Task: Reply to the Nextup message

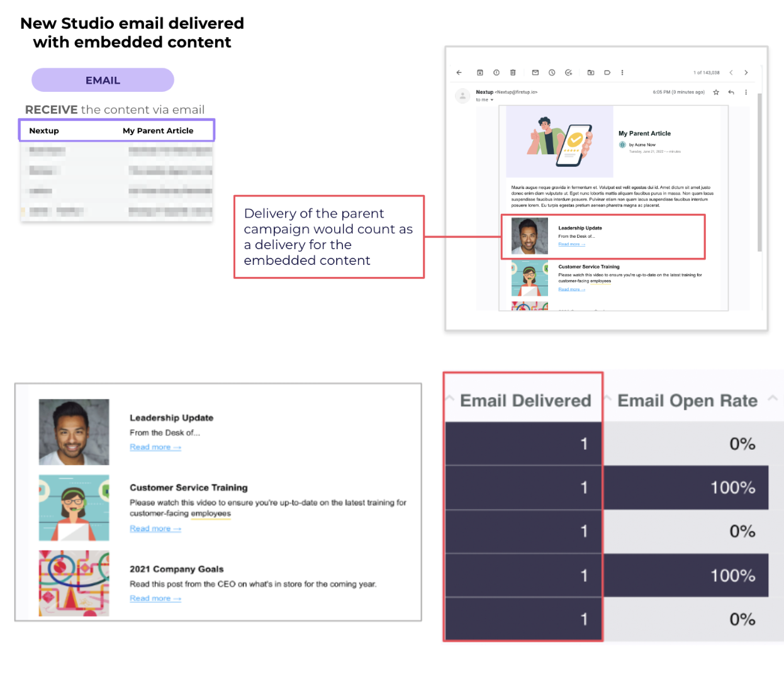Action: [x=731, y=92]
